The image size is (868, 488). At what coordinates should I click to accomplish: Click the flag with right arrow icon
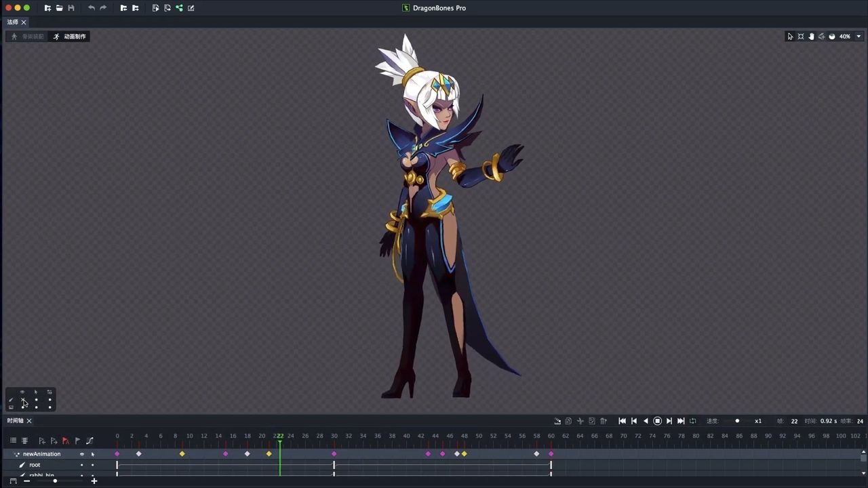(x=54, y=441)
